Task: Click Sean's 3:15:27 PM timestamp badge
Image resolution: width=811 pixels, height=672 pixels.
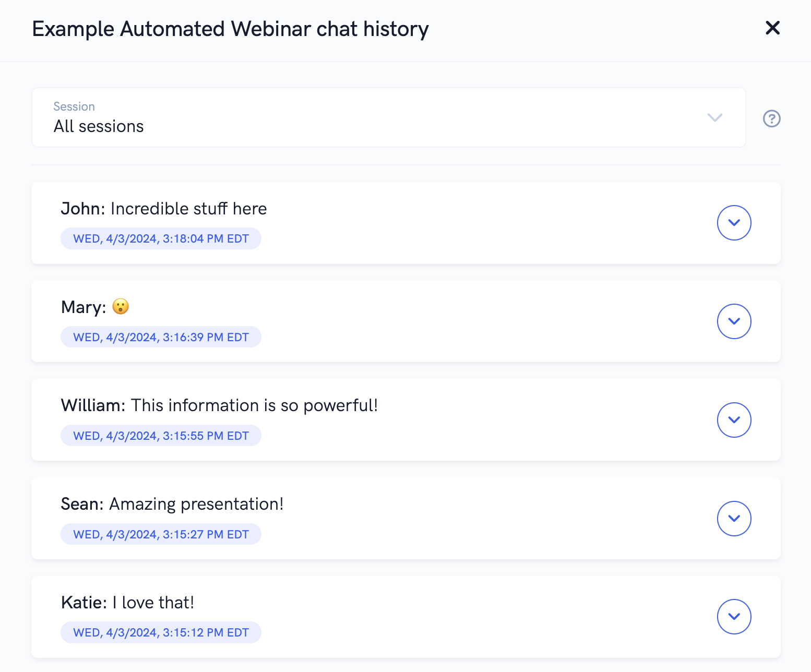Action: tap(161, 535)
